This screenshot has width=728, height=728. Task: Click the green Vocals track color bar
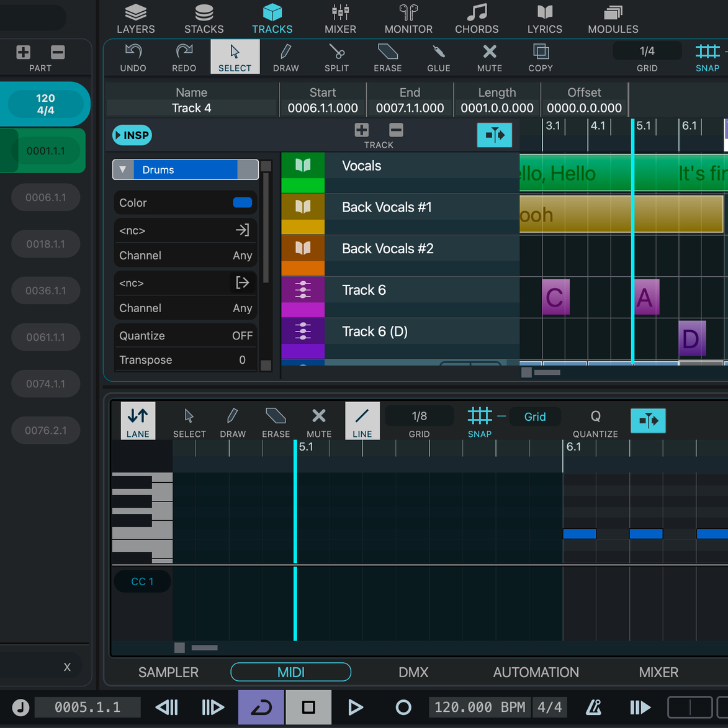[303, 186]
